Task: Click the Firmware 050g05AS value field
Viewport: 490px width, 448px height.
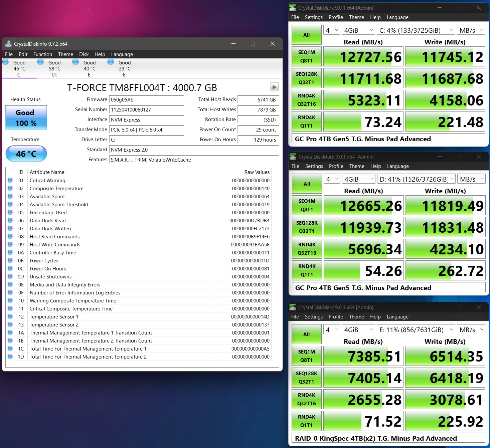Action: [x=146, y=100]
